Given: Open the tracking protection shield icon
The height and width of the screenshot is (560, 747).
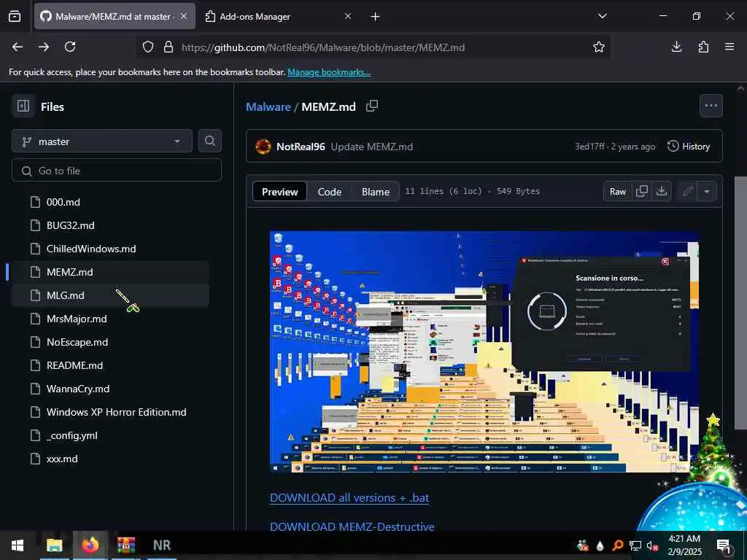Looking at the screenshot, I should (148, 47).
